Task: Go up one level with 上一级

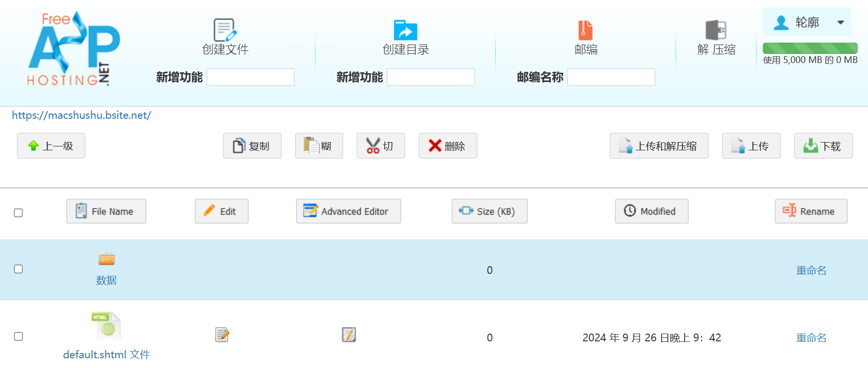Action: click(51, 146)
